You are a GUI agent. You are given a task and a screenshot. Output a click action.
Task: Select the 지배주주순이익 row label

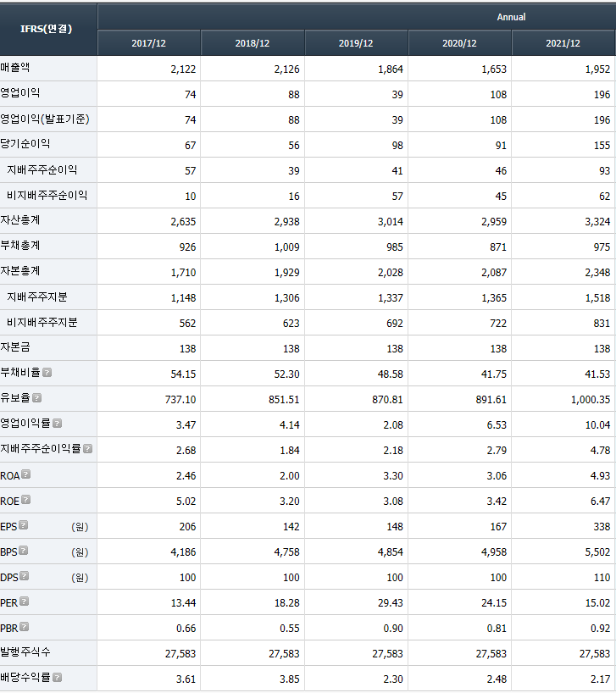42,169
